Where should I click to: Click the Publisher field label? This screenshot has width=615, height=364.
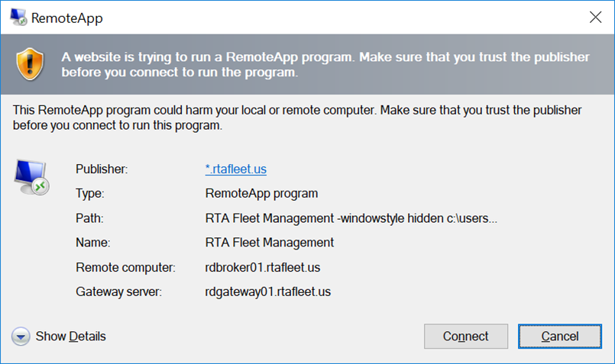pyautogui.click(x=102, y=169)
